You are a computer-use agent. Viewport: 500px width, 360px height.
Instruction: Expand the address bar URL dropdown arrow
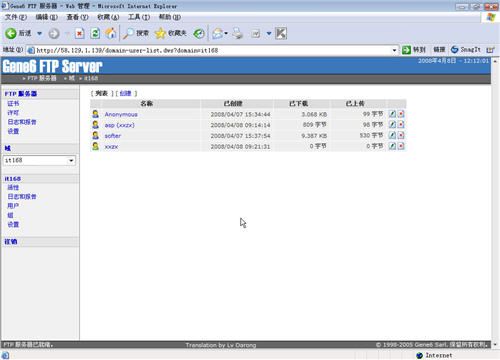394,50
